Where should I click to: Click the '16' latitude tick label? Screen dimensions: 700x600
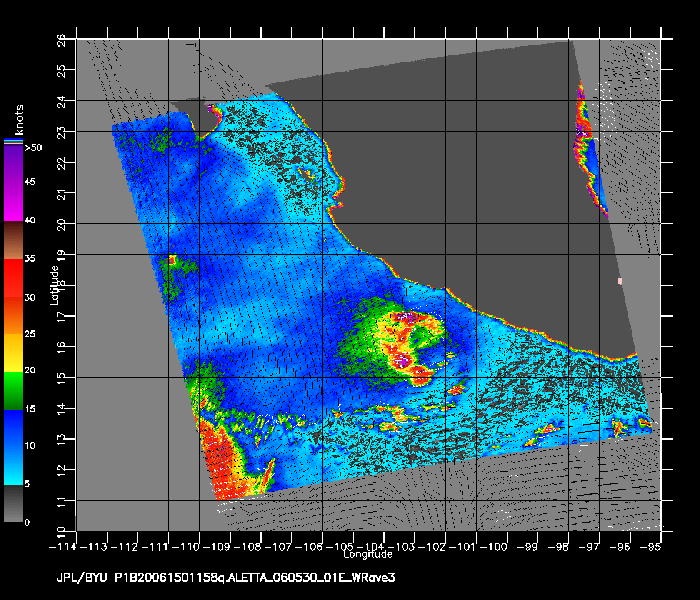point(61,348)
